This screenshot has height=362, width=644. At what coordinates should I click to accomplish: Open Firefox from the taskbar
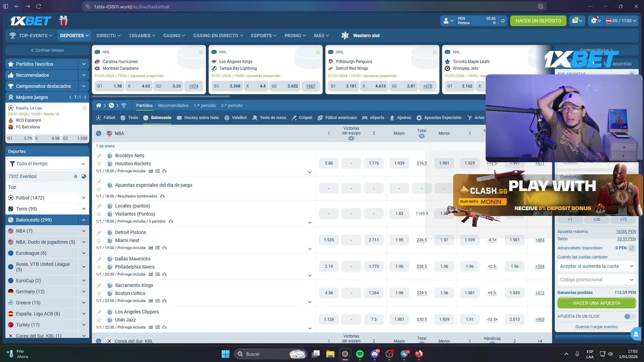(419, 354)
